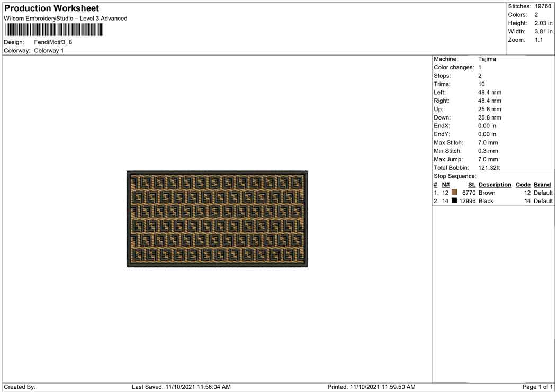Select the Up value 25.8 mm
This screenshot has height=392, width=557.
tap(490, 110)
